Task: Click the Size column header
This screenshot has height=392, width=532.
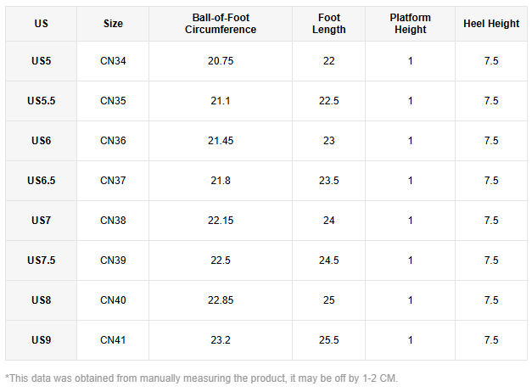Action: coord(113,24)
